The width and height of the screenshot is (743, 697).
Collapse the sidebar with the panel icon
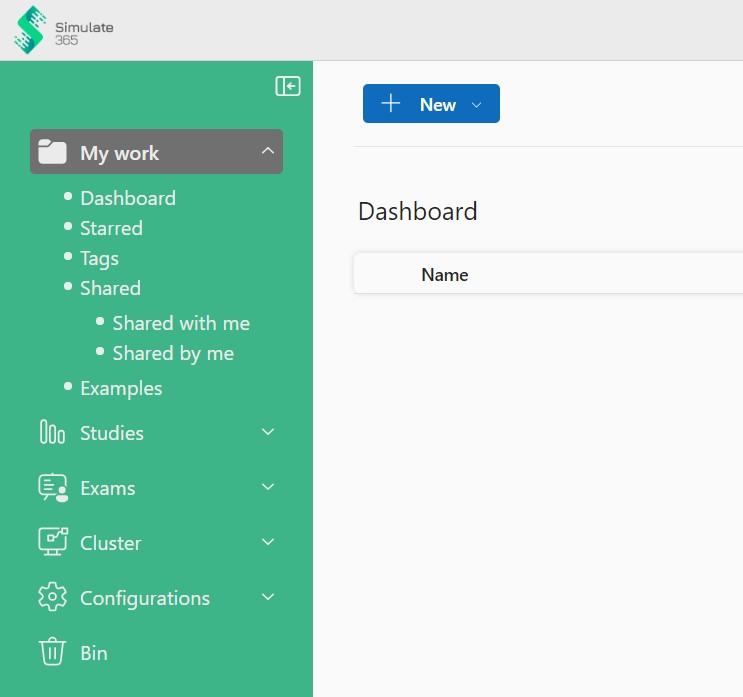pyautogui.click(x=288, y=87)
